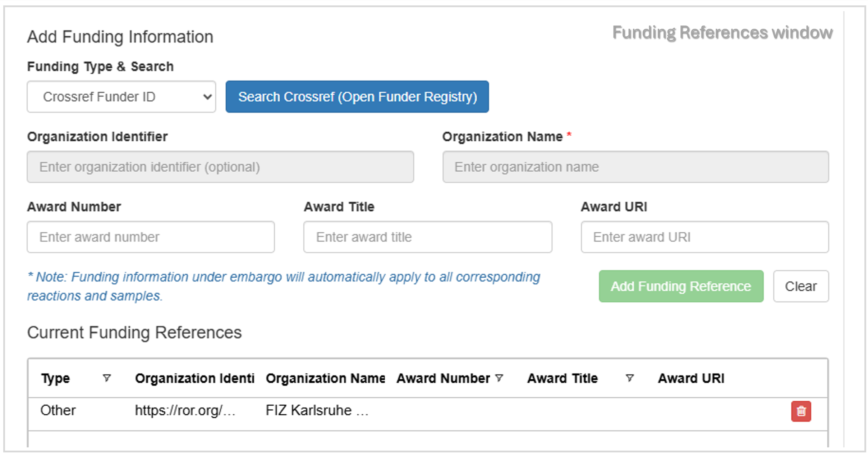Click the embargo note text
Image resolution: width=868 pixels, height=456 pixels.
tap(283, 286)
